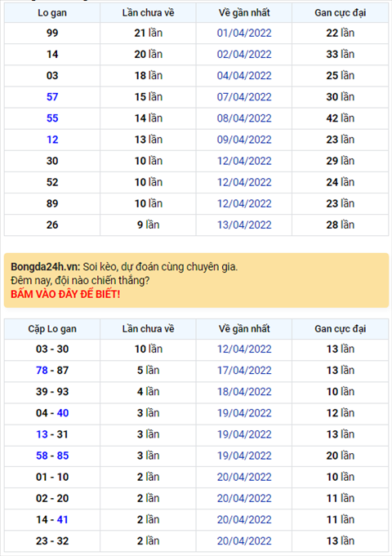Open date 20/04/2022 in pair 02 - 20 row
This screenshot has width=392, height=556.
244,498
